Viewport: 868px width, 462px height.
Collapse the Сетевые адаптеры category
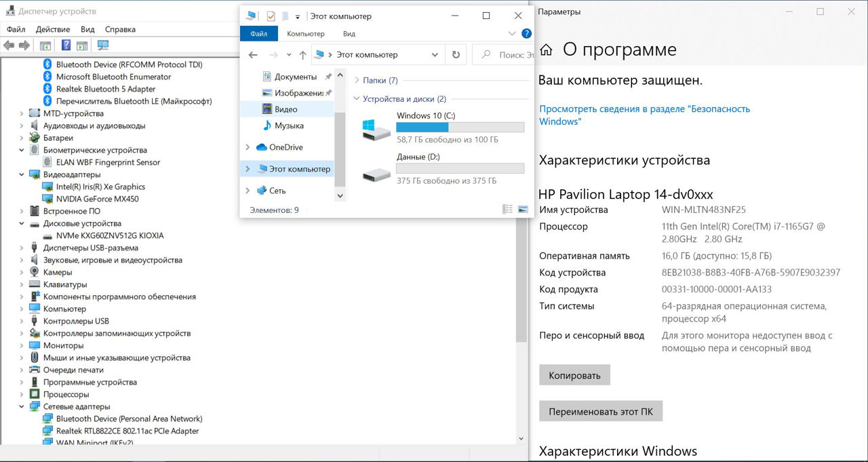click(22, 406)
